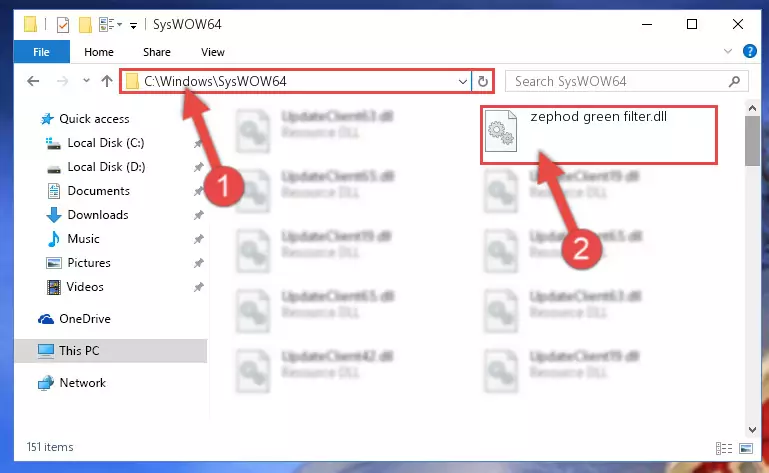Expand the address bar history dropdown
Screen dimensions: 769x473
coord(462,81)
